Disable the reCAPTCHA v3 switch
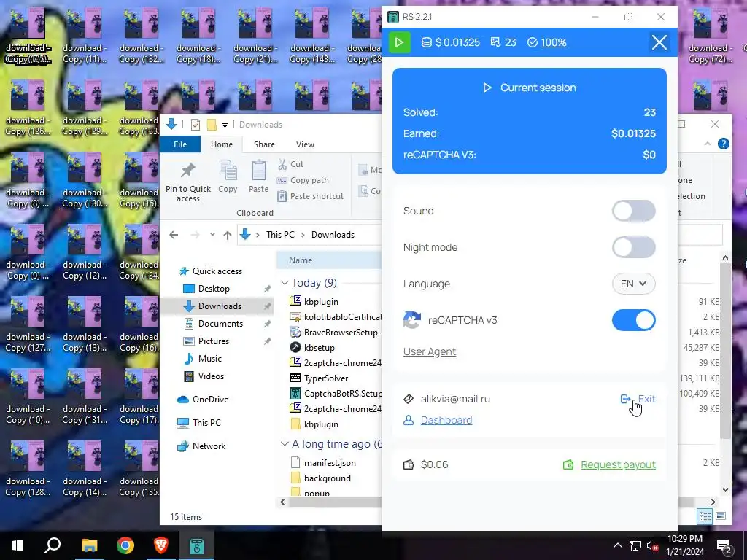Image resolution: width=747 pixels, height=560 pixels. point(634,321)
